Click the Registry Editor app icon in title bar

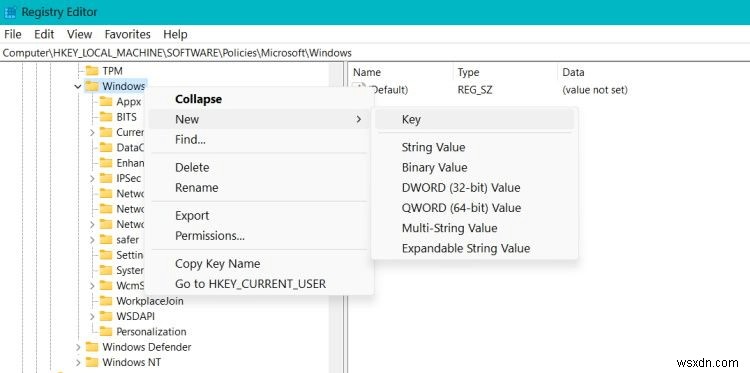(x=10, y=12)
